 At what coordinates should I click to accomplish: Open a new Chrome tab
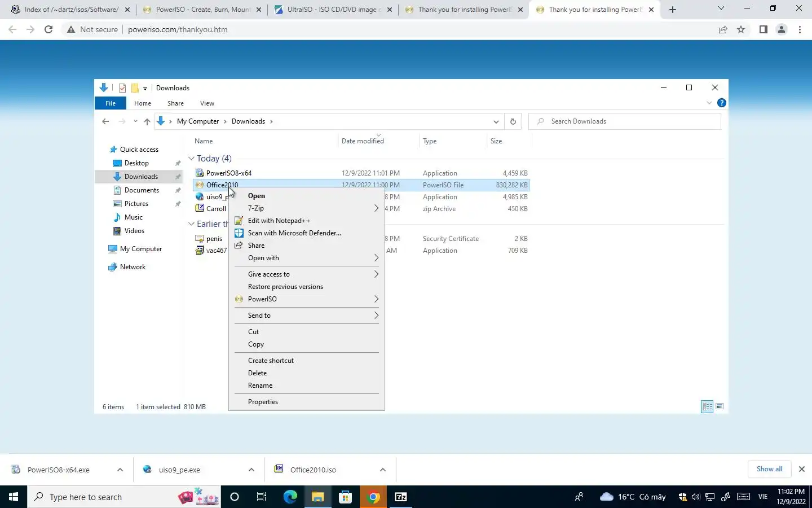[x=672, y=10]
